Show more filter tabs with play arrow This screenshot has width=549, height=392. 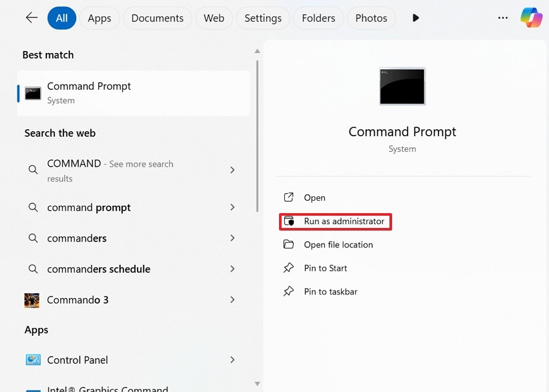pos(416,18)
